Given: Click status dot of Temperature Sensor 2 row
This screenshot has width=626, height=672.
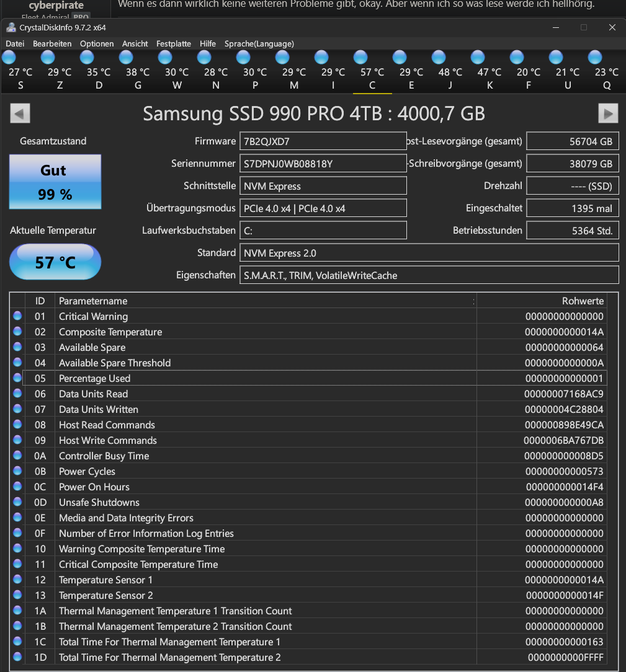Looking at the screenshot, I should point(17,595).
